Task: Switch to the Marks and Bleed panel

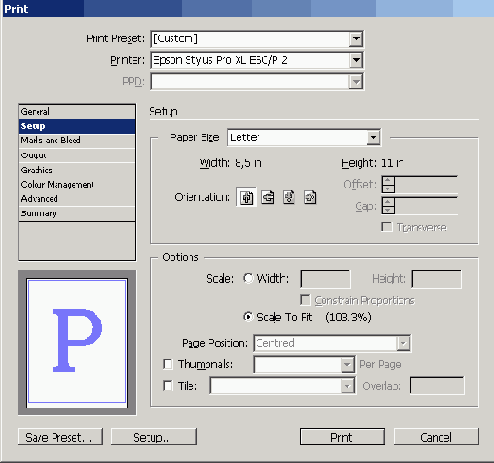Action: (77, 140)
